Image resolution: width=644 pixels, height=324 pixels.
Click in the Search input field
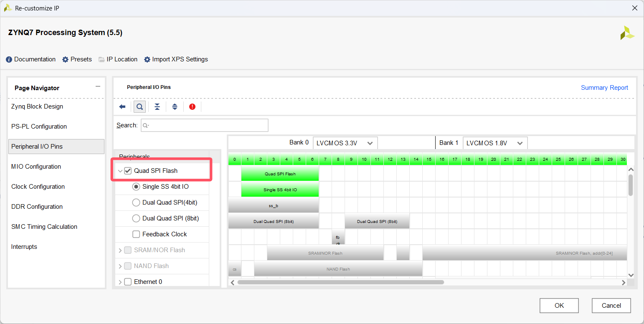205,125
